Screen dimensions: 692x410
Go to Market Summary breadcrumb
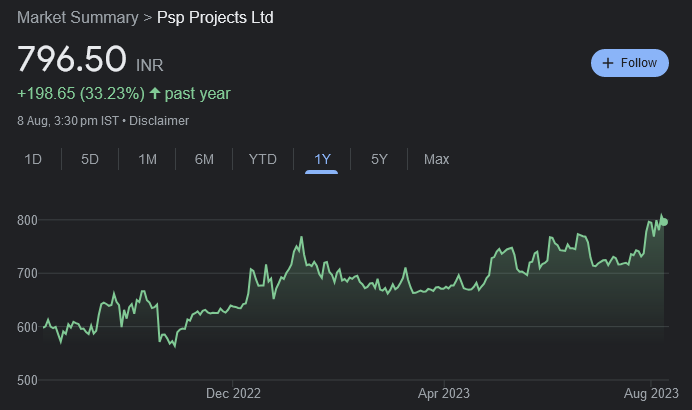click(78, 18)
